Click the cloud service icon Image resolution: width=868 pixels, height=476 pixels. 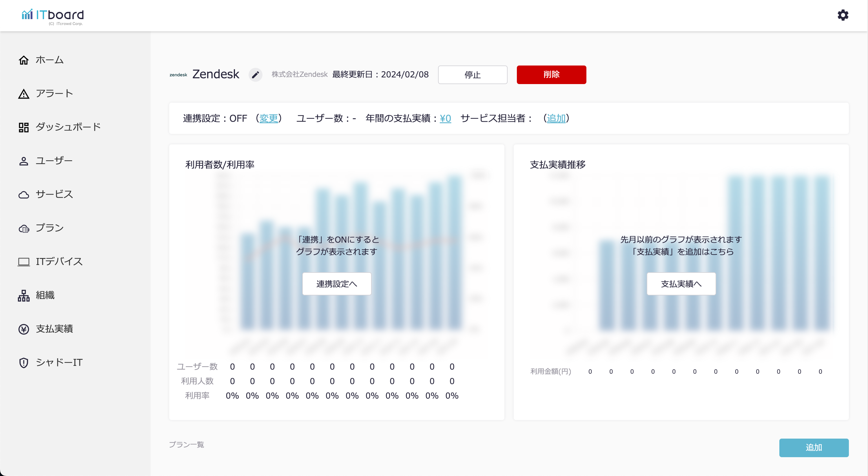(23, 195)
